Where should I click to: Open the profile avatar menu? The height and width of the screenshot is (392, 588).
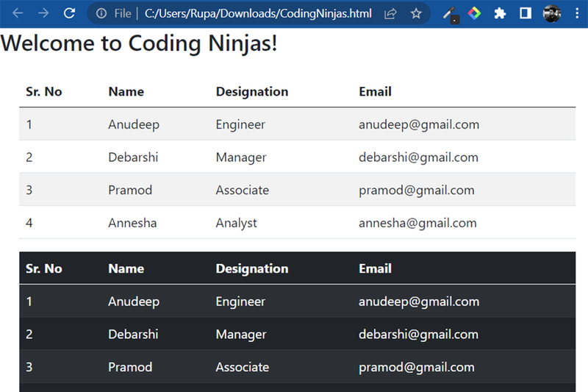[x=552, y=13]
